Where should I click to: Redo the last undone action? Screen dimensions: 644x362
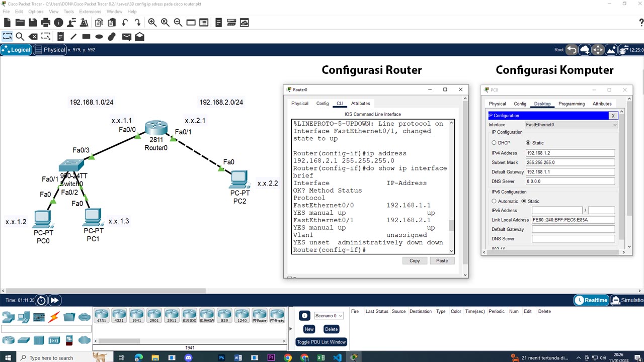(137, 23)
